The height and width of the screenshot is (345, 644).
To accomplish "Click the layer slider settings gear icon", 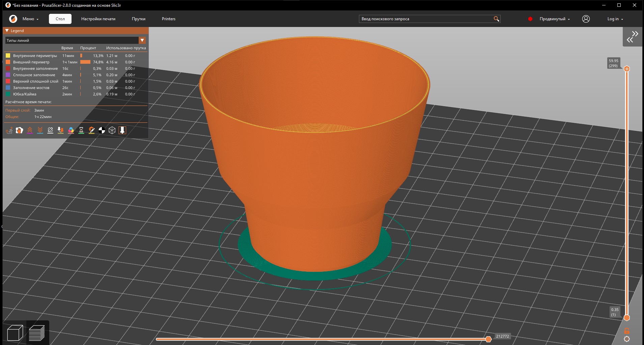I will 627,339.
